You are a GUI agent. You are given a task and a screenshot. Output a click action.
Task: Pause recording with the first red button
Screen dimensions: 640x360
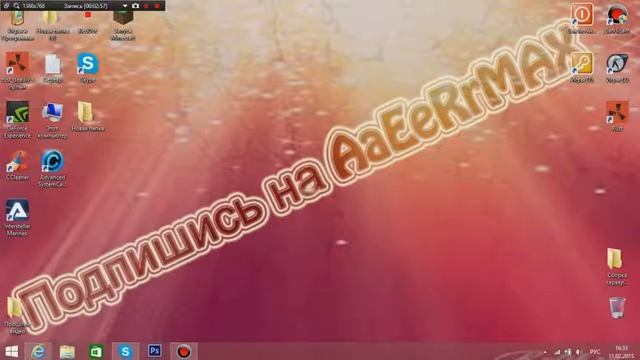click(x=147, y=6)
